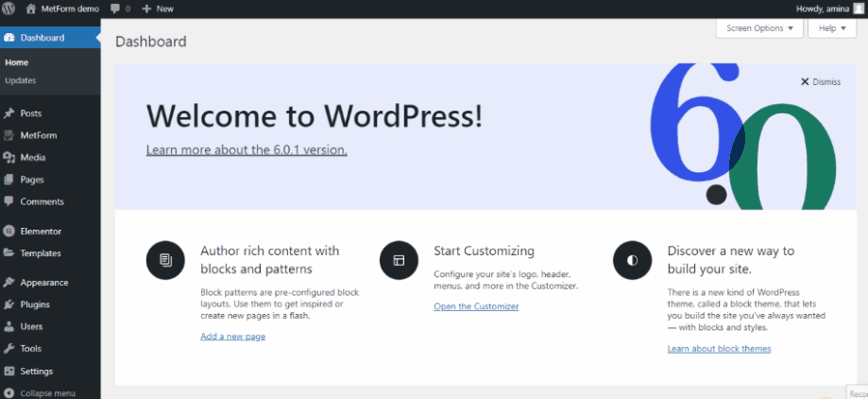The width and height of the screenshot is (868, 399).
Task: Click Open the Customizer link
Action: [476, 306]
